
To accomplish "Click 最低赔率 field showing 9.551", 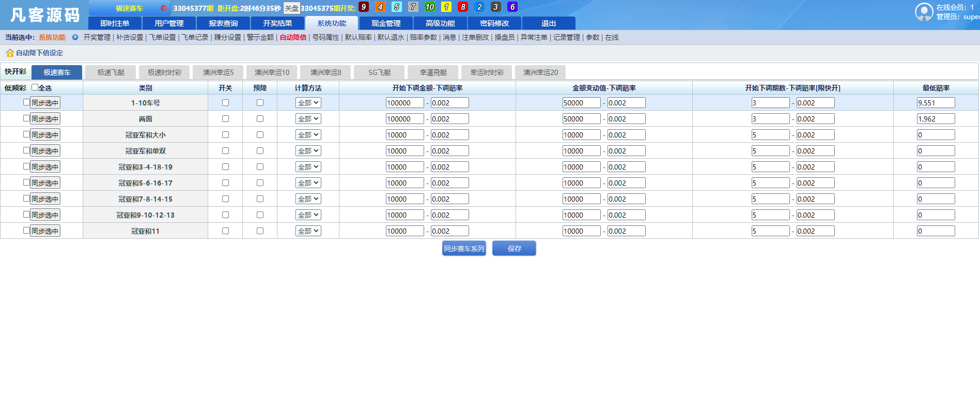I will coord(936,103).
